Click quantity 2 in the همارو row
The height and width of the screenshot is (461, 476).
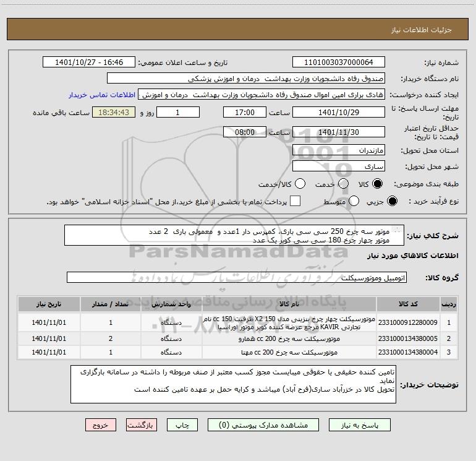tap(111, 338)
